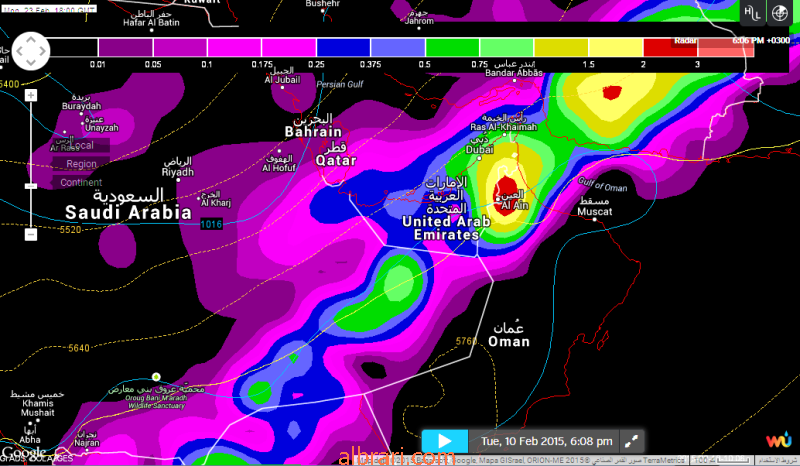
Task: Pan the map left with the left arrow
Action: (19, 51)
